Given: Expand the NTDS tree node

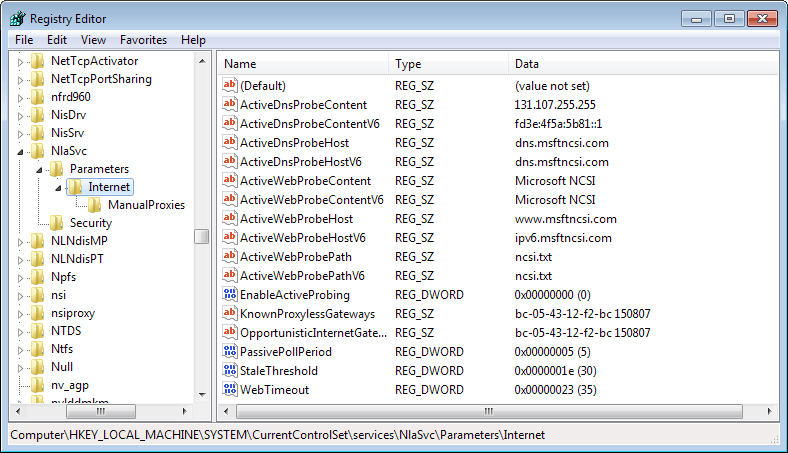Looking at the screenshot, I should [x=20, y=332].
